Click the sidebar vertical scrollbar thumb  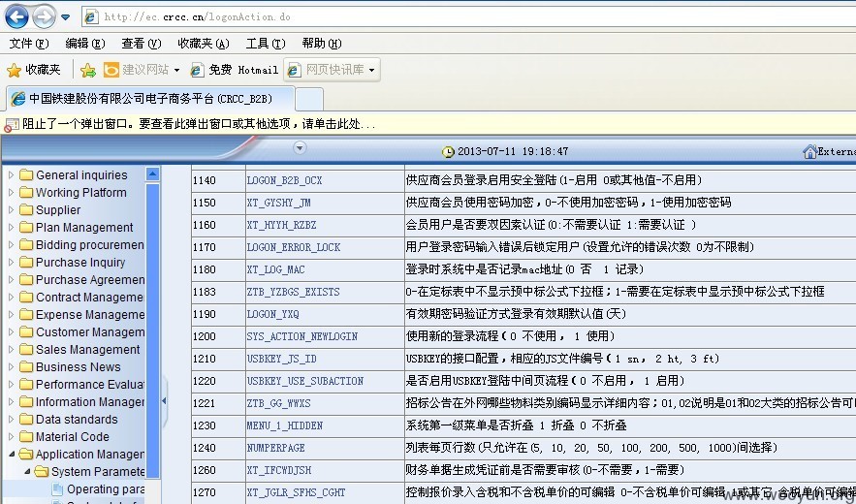pyautogui.click(x=153, y=331)
